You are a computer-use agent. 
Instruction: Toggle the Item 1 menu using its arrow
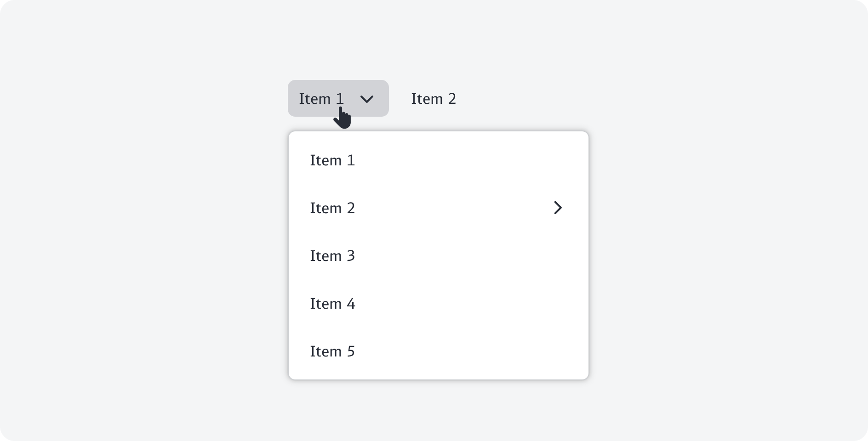click(366, 99)
